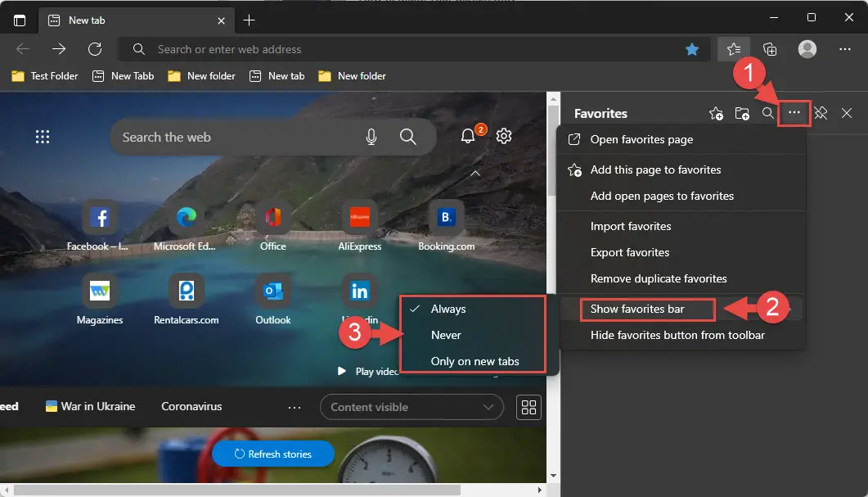Open browser Settings and more menu
Viewport: 868px width, 497px height.
click(845, 49)
